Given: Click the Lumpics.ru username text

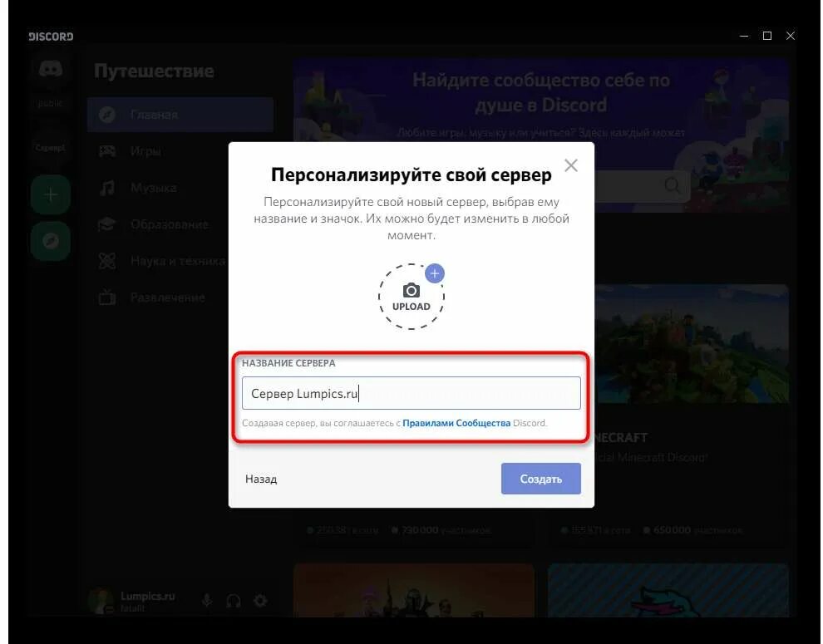Looking at the screenshot, I should pos(147,596).
